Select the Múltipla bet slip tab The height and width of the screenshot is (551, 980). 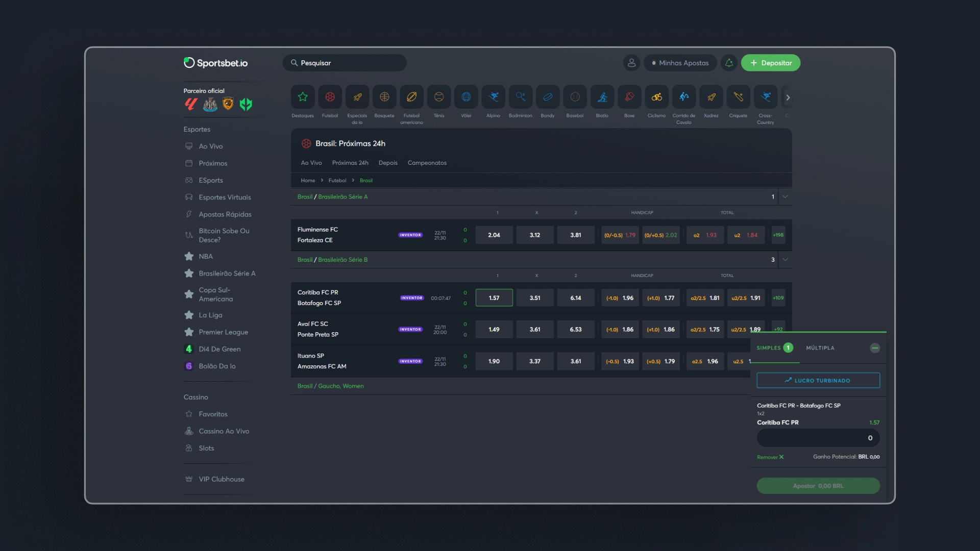820,348
